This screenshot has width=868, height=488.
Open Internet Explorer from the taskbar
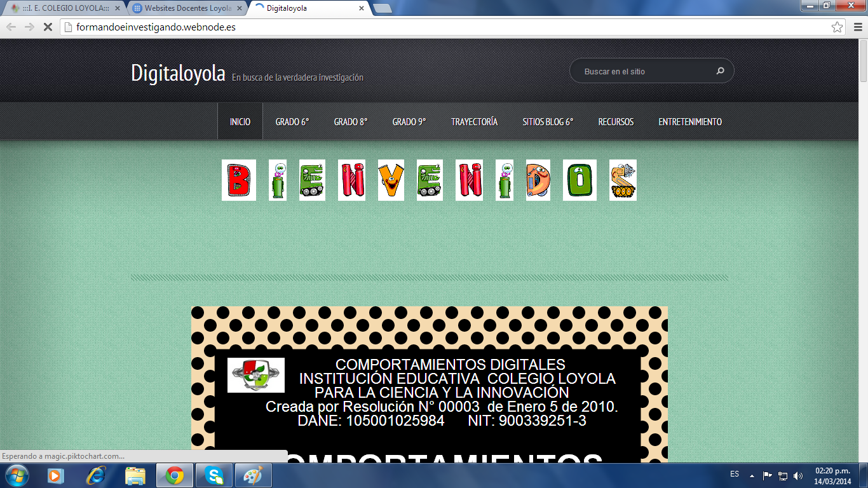click(96, 475)
